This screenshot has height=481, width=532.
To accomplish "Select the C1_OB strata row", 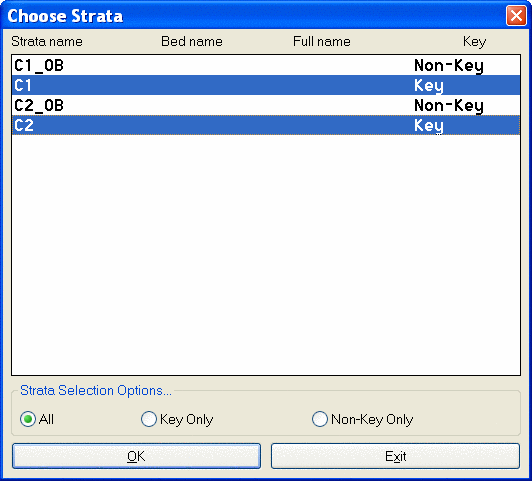I will click(x=266, y=65).
